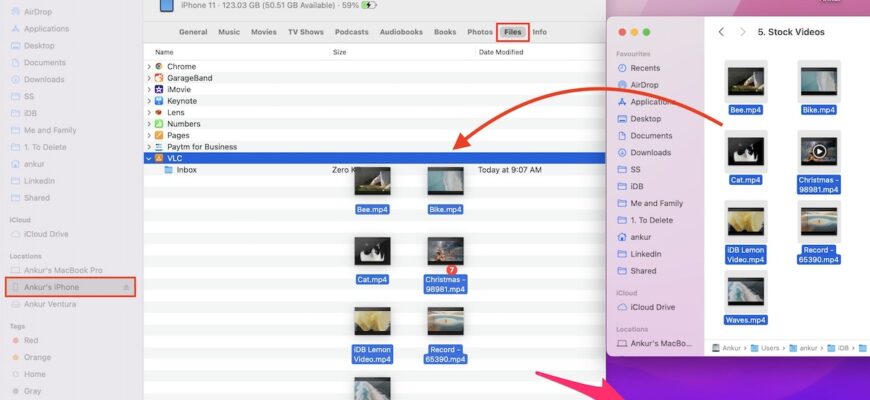Expand Paytm for Business disclosure arrow
This screenshot has width=870, height=400.
(149, 147)
